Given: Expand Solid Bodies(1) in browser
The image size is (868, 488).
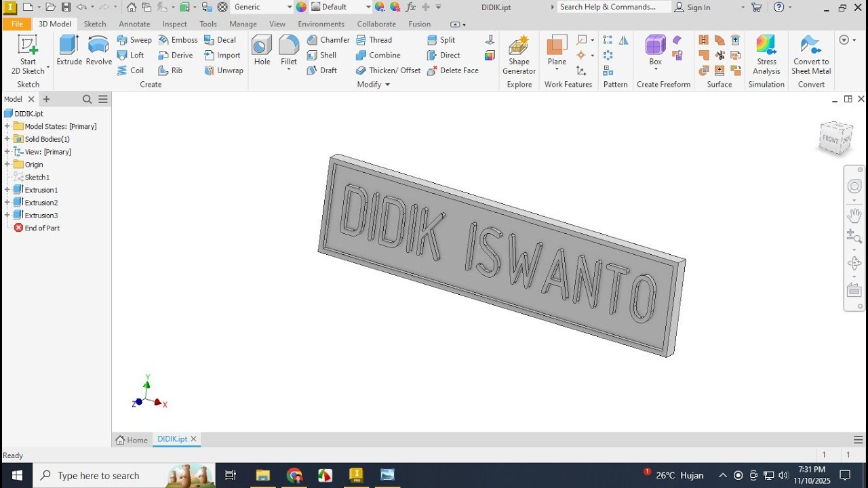Looking at the screenshot, I should pyautogui.click(x=7, y=139).
